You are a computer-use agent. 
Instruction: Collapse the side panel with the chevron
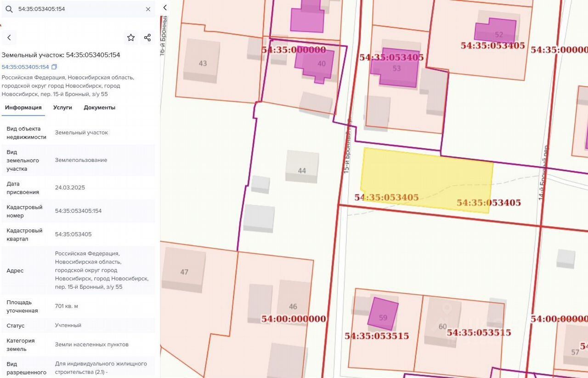(x=165, y=8)
